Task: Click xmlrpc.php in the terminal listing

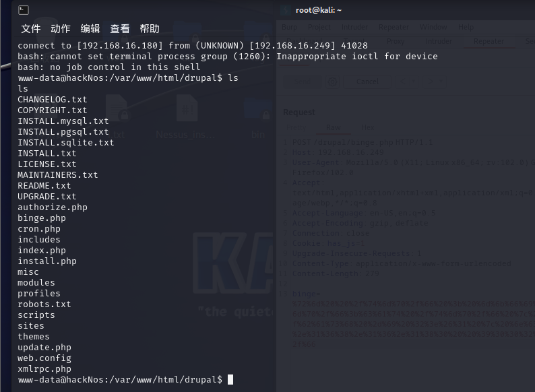Action: pyautogui.click(x=44, y=369)
